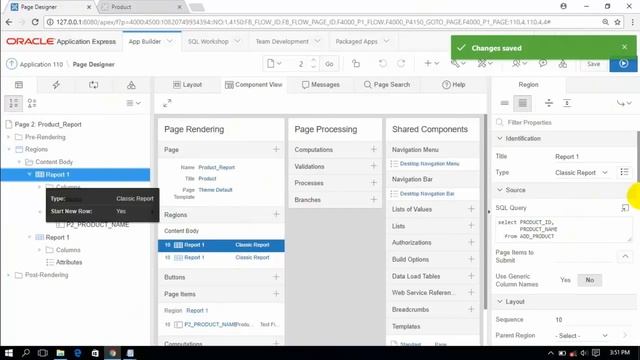640x360 pixels.
Task: Collapse the Layout property group
Action: pyautogui.click(x=500, y=301)
